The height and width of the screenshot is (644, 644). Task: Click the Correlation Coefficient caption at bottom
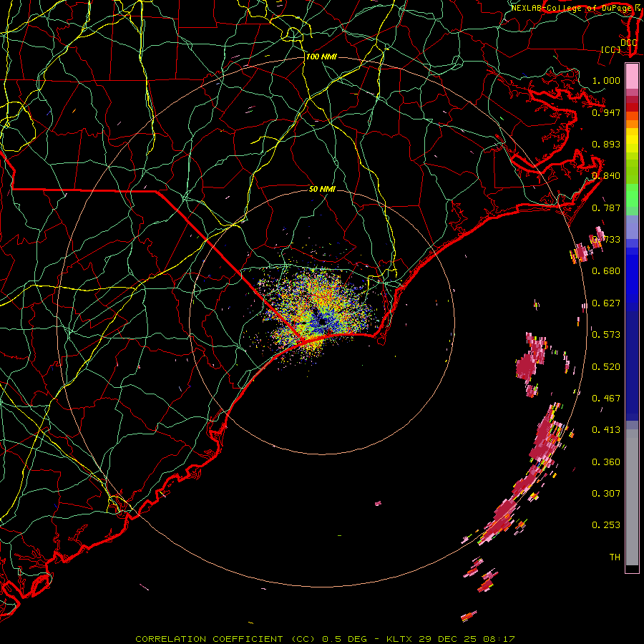pyautogui.click(x=325, y=639)
